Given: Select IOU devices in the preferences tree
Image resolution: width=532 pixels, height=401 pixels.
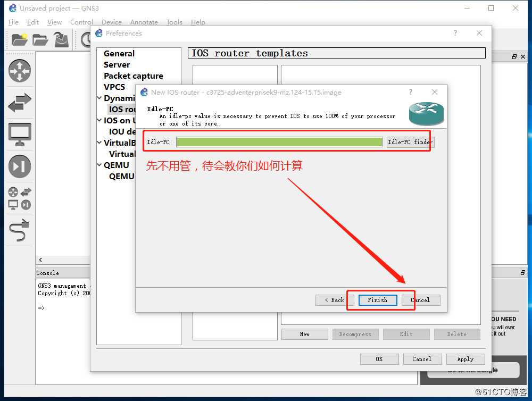Looking at the screenshot, I should (x=122, y=132).
